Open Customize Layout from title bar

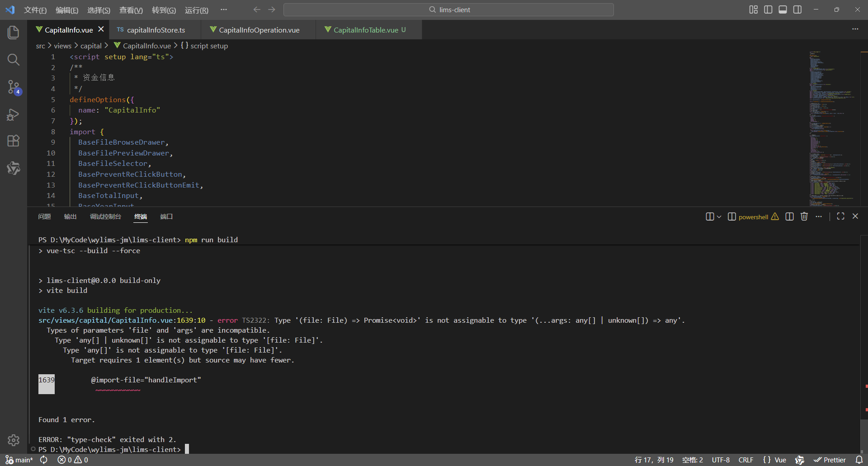pyautogui.click(x=754, y=9)
